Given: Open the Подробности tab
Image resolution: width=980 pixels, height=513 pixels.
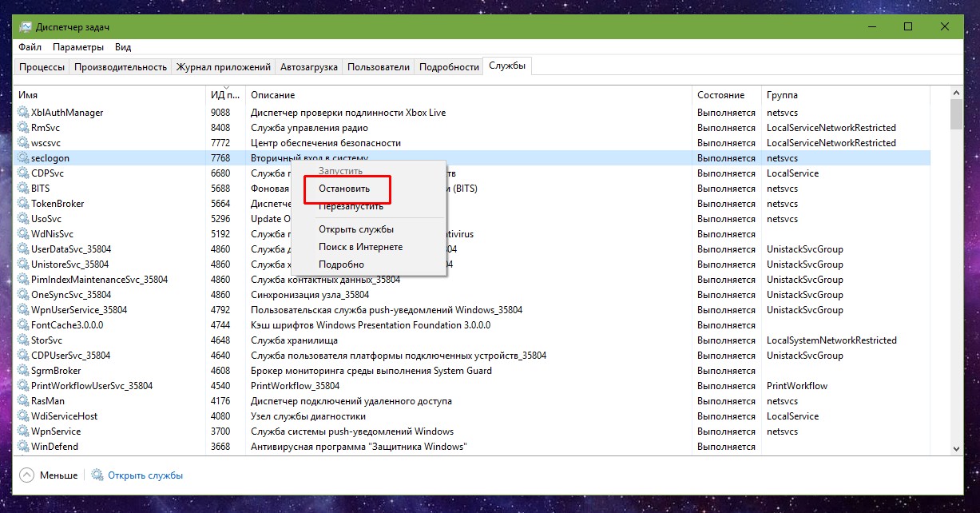Looking at the screenshot, I should [449, 67].
